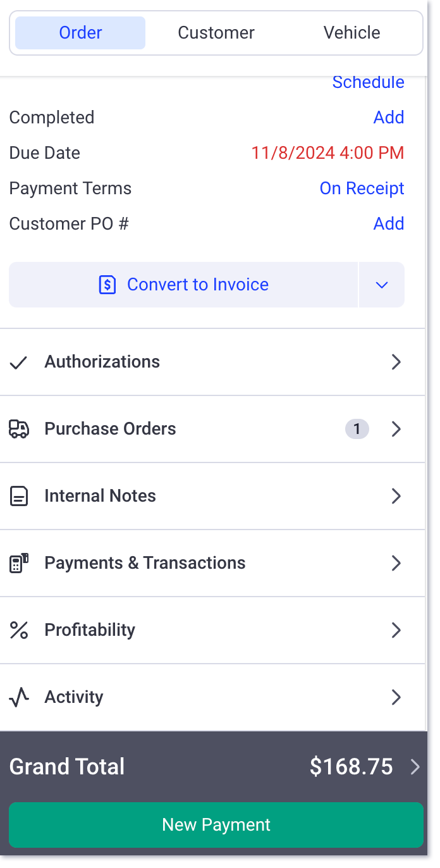Expand the Grand Total details chevron

[x=416, y=767]
